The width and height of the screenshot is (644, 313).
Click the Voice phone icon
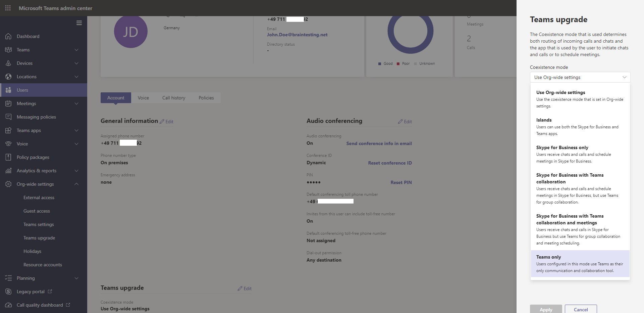pos(8,144)
